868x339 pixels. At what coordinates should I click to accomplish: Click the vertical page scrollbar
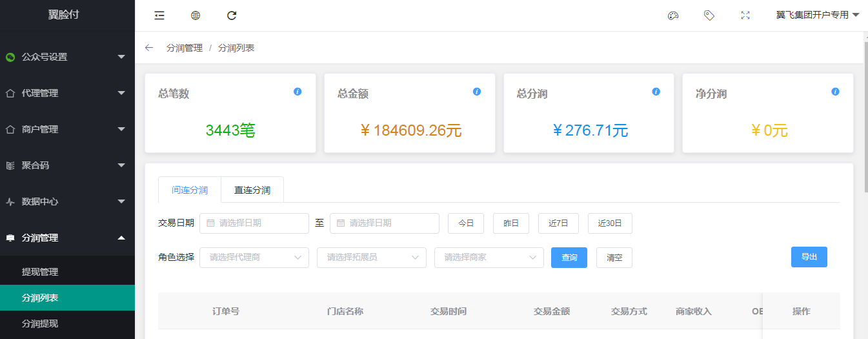(865, 116)
